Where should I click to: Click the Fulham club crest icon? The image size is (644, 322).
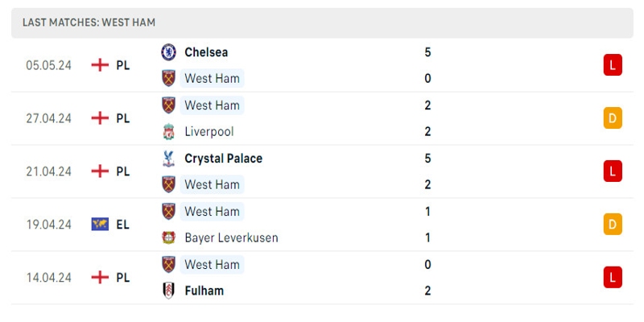click(x=168, y=291)
